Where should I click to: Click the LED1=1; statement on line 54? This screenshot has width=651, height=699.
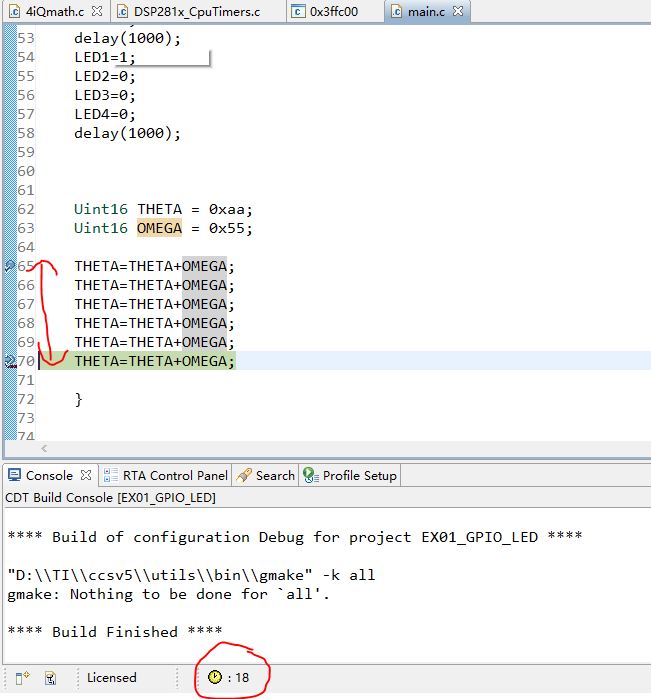[x=105, y=57]
